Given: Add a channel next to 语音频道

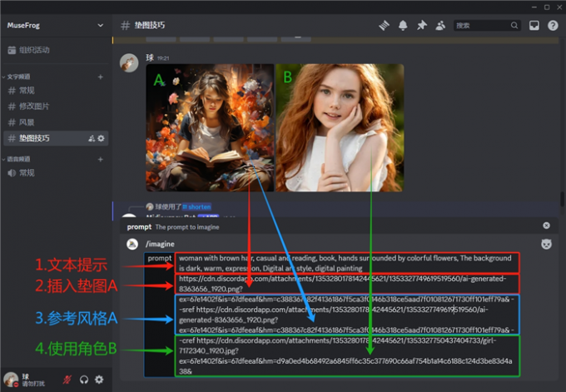Looking at the screenshot, I should (x=101, y=159).
